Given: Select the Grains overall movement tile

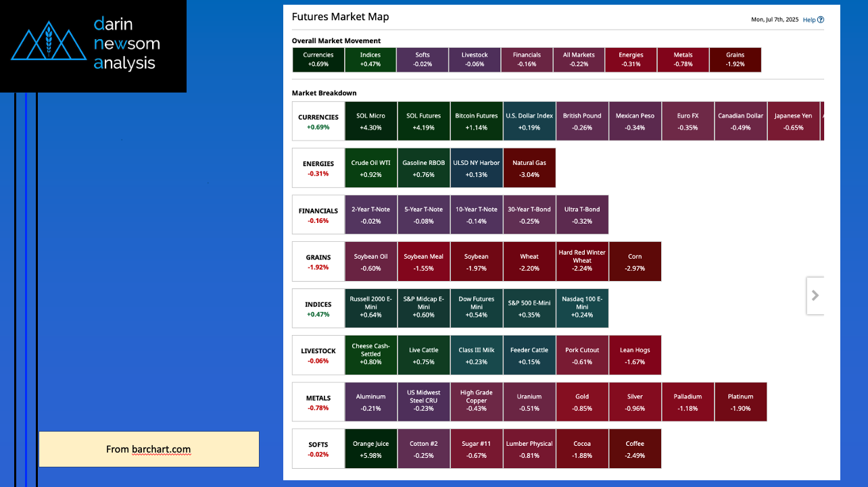Looking at the screenshot, I should 735,59.
